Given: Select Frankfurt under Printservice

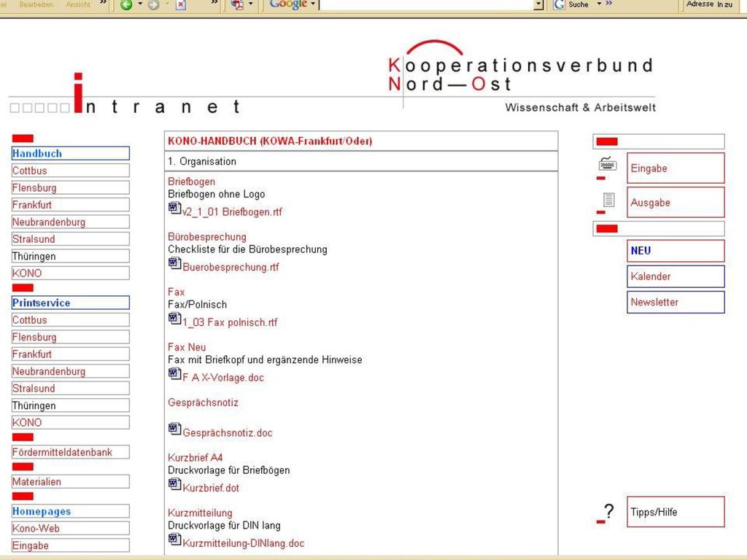Looking at the screenshot, I should point(71,354).
